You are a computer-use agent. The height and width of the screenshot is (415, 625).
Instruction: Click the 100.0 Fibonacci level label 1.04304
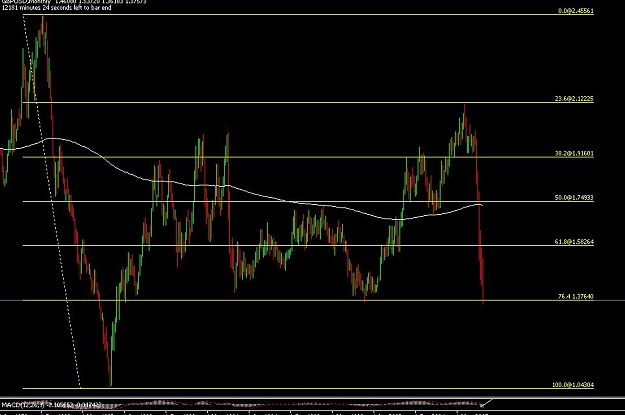pyautogui.click(x=573, y=385)
